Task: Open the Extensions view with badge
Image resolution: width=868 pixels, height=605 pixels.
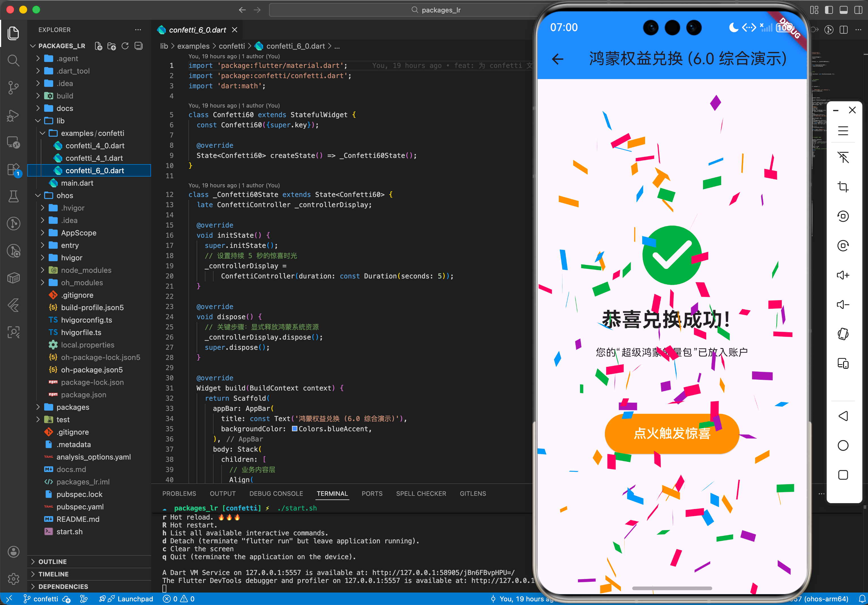Action: (x=14, y=170)
